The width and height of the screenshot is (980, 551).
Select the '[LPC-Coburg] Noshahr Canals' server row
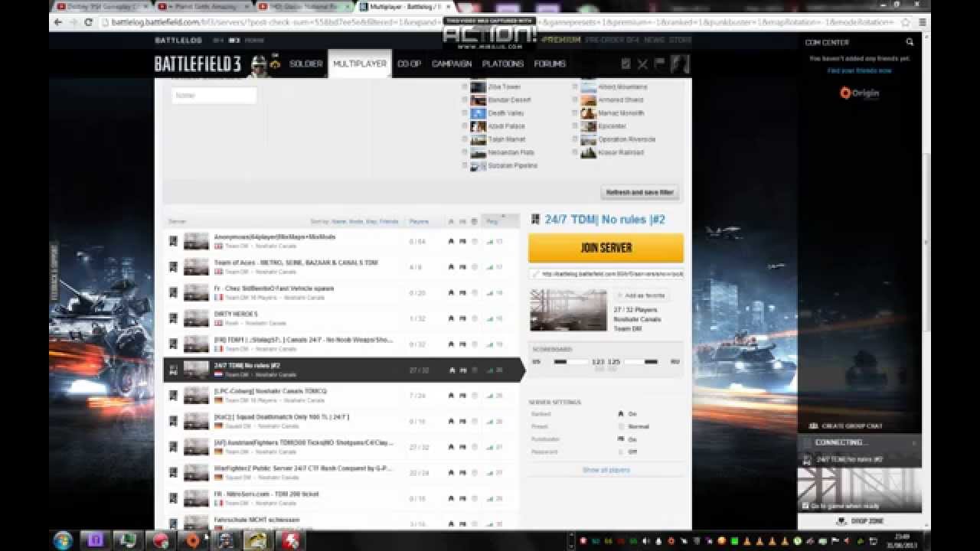point(341,396)
